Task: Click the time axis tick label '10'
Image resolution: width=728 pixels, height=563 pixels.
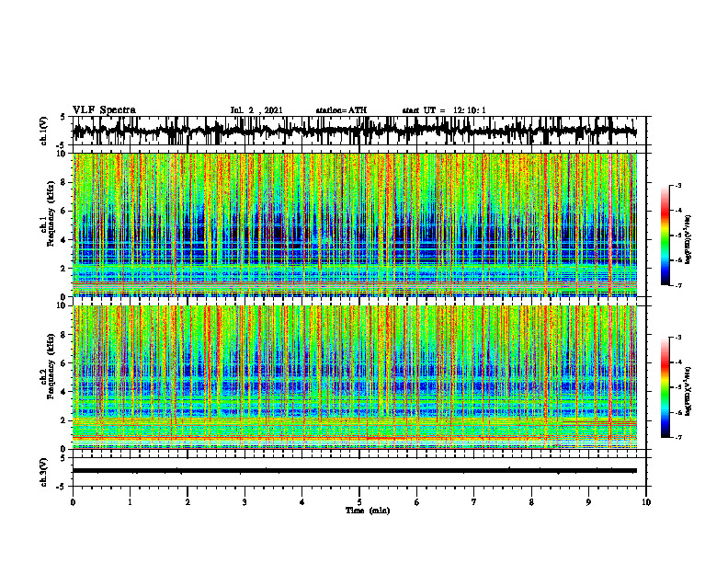Action: point(646,502)
